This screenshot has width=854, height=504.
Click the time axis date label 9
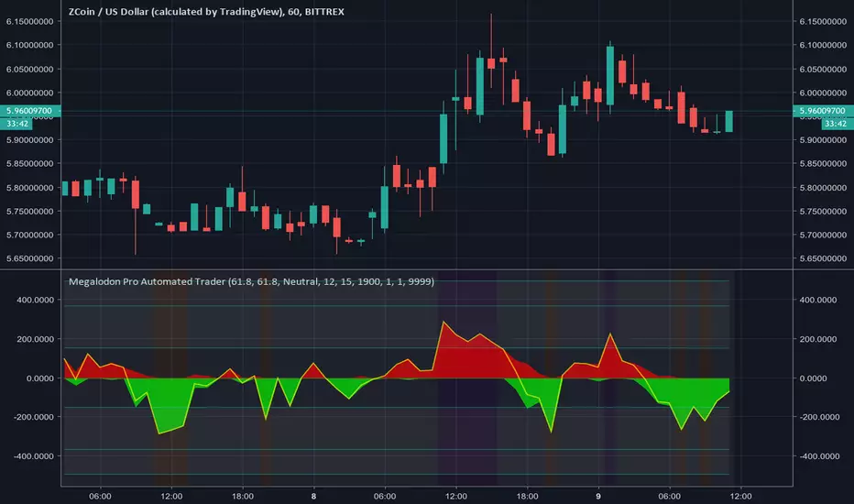[x=598, y=496]
